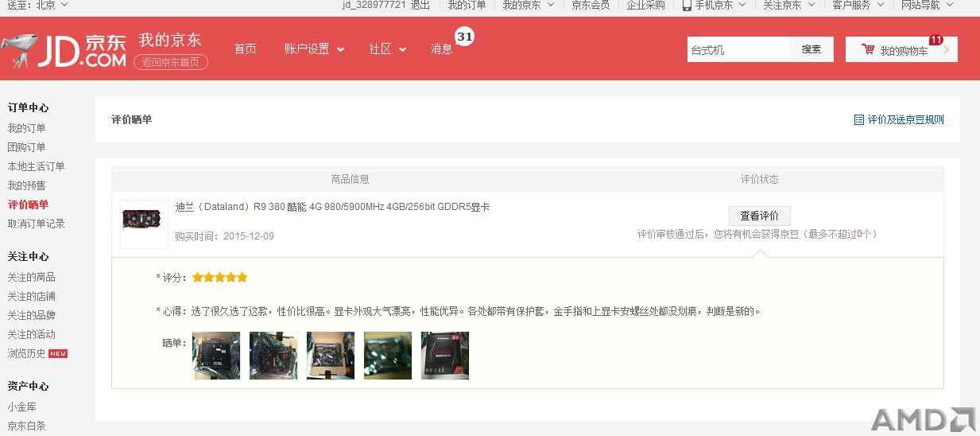Open the message count badge 31

[x=465, y=37]
